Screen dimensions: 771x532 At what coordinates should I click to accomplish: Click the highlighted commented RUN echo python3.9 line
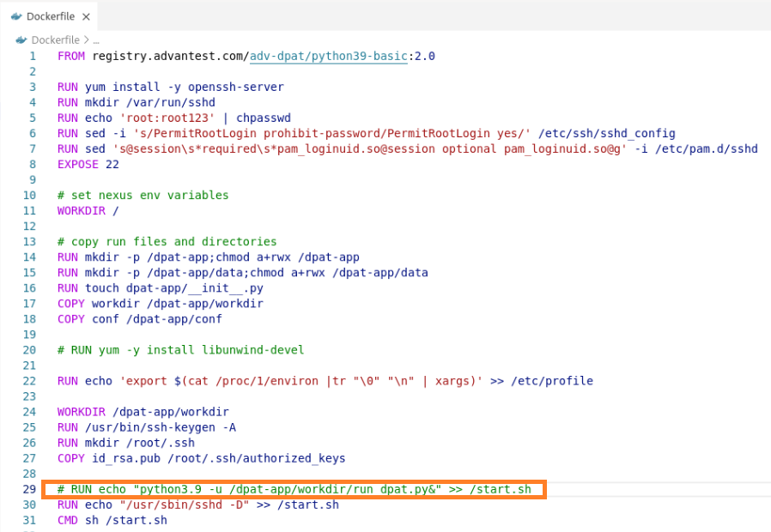click(x=292, y=489)
